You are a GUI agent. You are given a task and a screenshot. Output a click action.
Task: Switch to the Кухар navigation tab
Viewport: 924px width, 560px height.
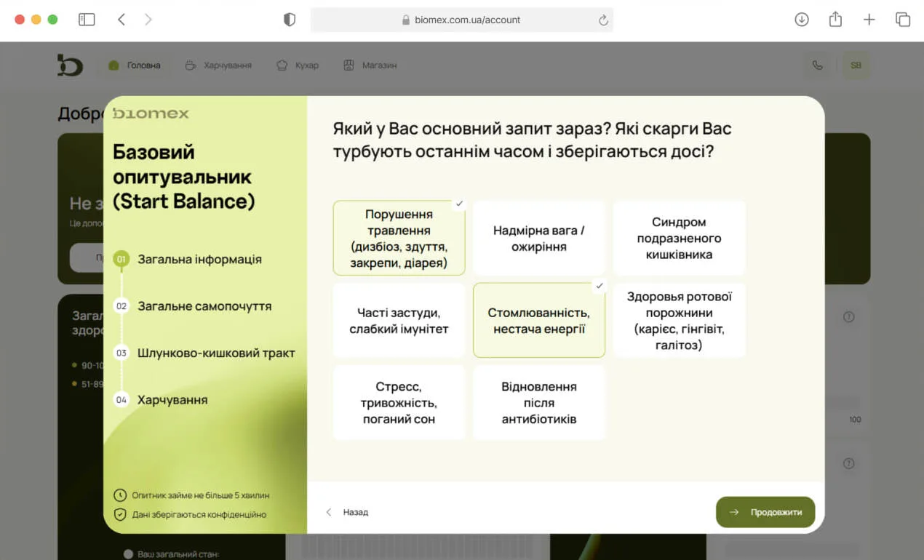308,65
